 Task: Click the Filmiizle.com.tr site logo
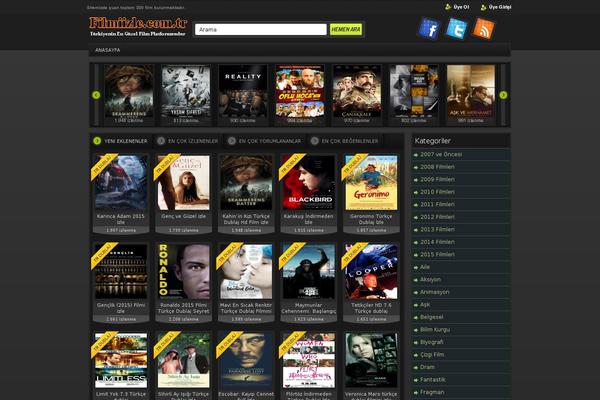(138, 27)
